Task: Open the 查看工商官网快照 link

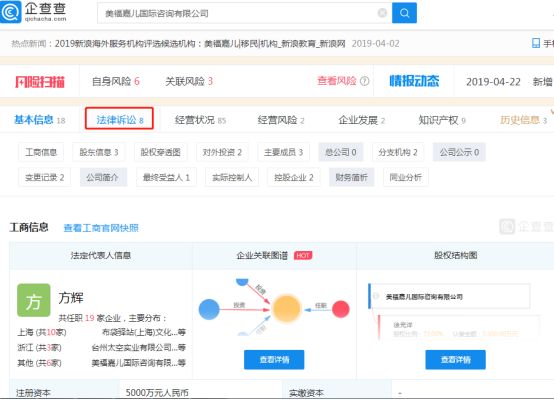Action: click(101, 228)
